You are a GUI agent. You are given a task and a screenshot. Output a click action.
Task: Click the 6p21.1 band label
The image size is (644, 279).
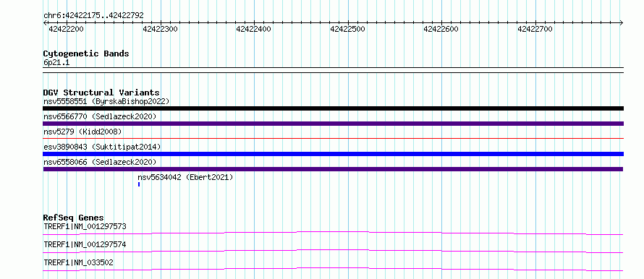56,63
